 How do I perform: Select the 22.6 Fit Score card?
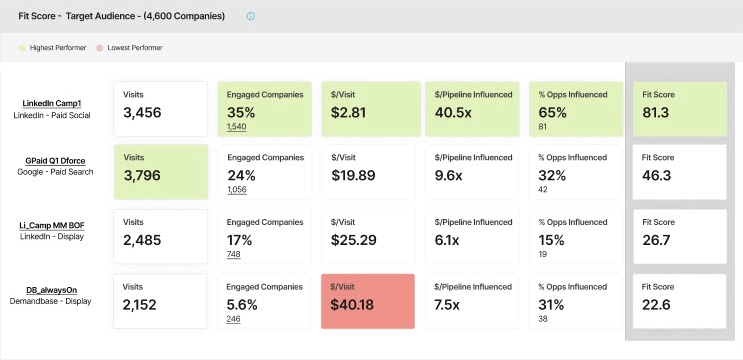(680, 301)
